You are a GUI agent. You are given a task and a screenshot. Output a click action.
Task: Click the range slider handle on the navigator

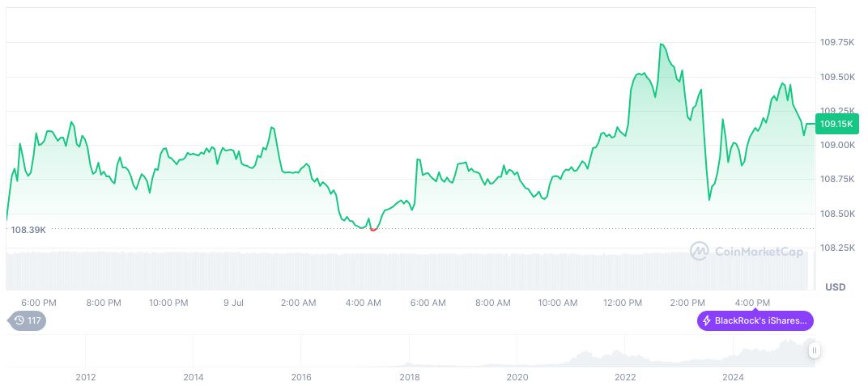(x=814, y=350)
